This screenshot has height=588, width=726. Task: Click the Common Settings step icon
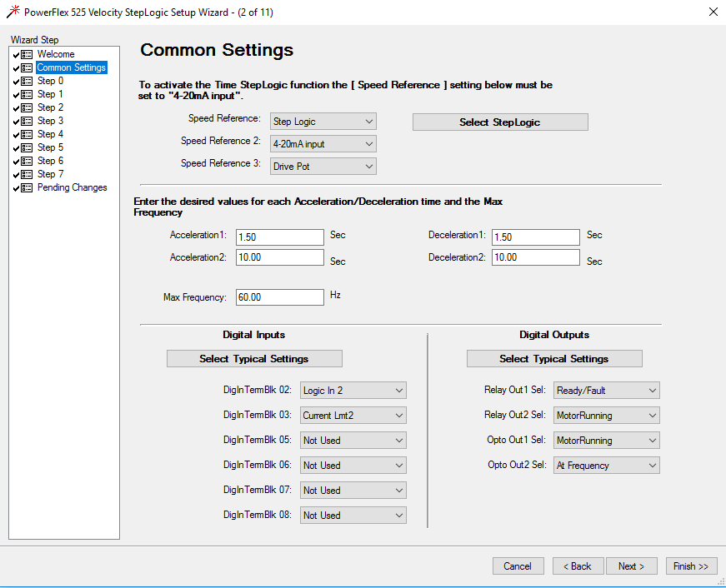pos(27,68)
